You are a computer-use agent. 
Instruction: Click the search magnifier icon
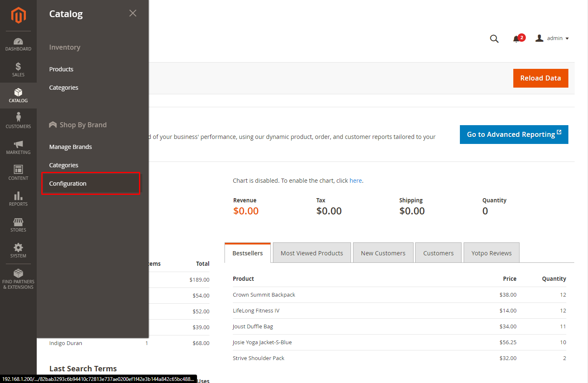point(494,39)
